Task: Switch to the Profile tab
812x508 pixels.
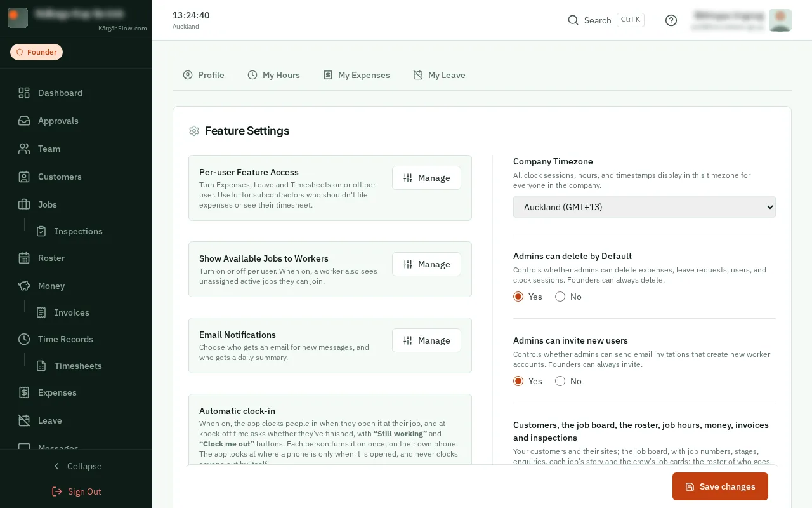Action: coord(204,75)
